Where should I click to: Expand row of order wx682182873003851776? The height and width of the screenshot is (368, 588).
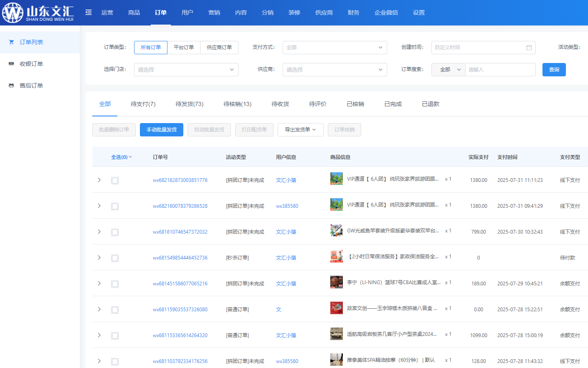(99, 180)
